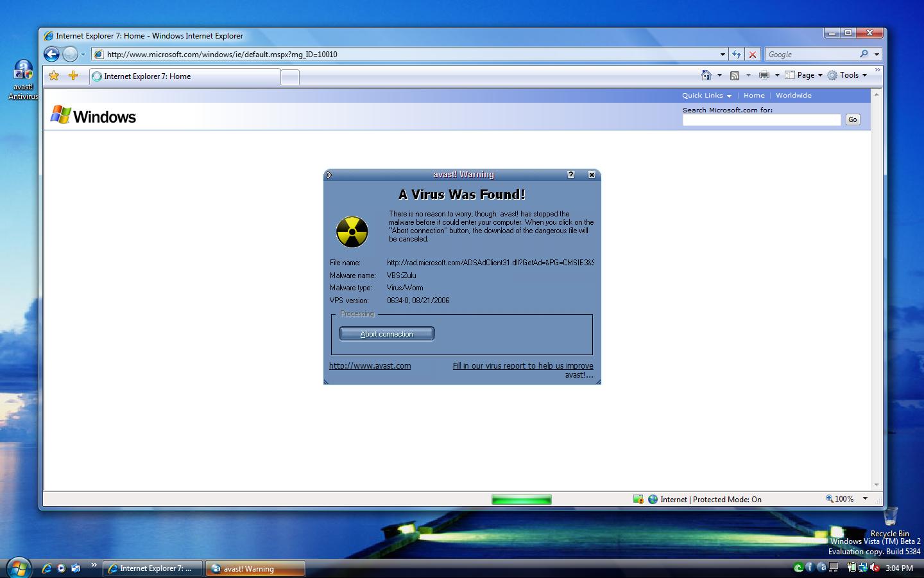Image resolution: width=924 pixels, height=578 pixels.
Task: Switch to Internet Explorer 7 taskbar button
Action: [153, 568]
